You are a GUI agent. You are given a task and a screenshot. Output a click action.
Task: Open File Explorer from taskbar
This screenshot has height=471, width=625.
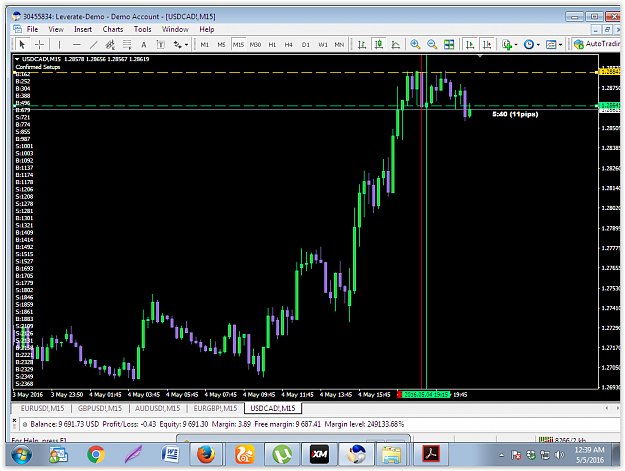pos(391,454)
